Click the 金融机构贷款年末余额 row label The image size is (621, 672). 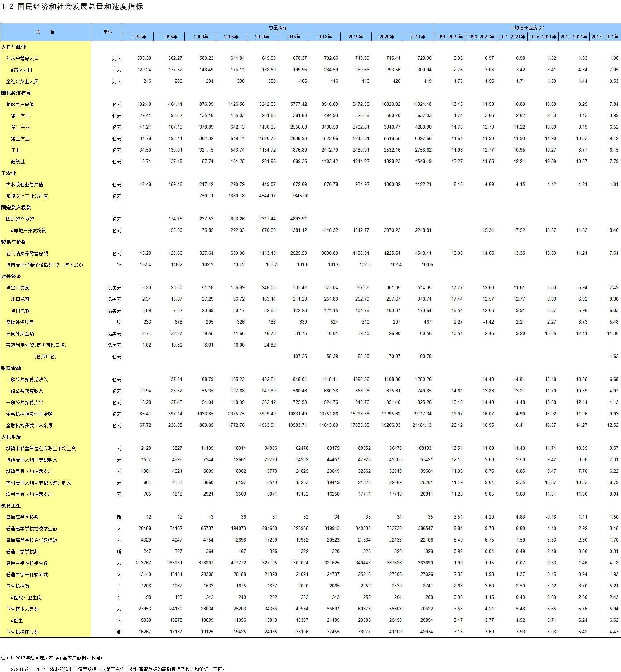click(29, 425)
